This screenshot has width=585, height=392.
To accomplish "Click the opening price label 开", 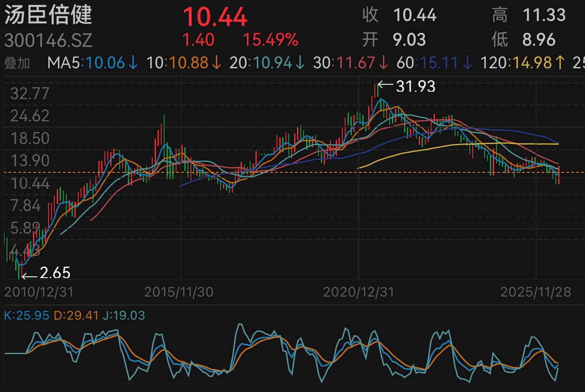I will click(x=370, y=40).
